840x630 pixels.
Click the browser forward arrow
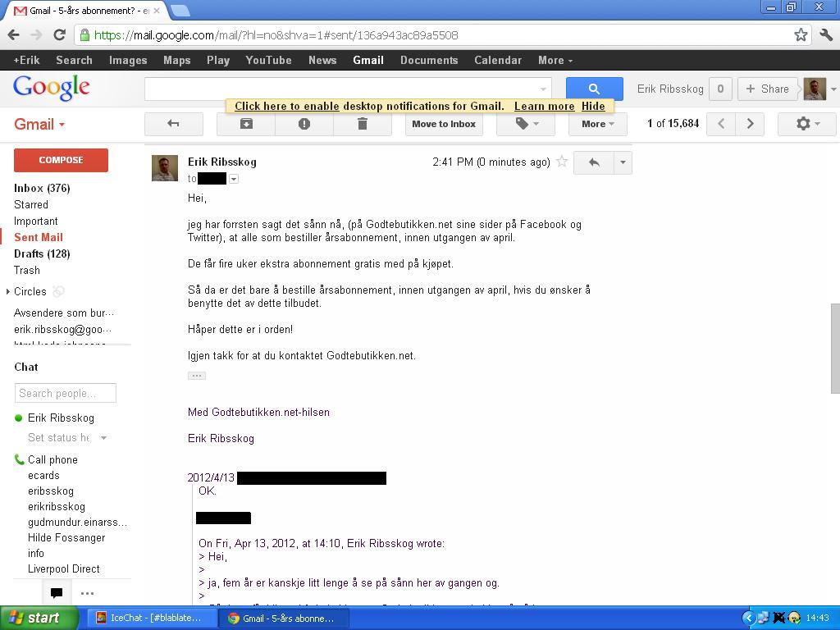[36, 35]
